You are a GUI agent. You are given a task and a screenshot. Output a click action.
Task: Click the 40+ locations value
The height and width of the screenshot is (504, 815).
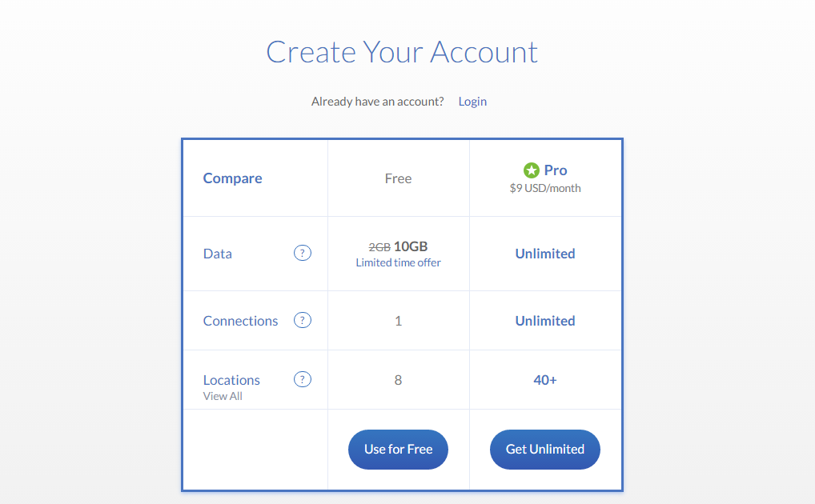coord(544,380)
